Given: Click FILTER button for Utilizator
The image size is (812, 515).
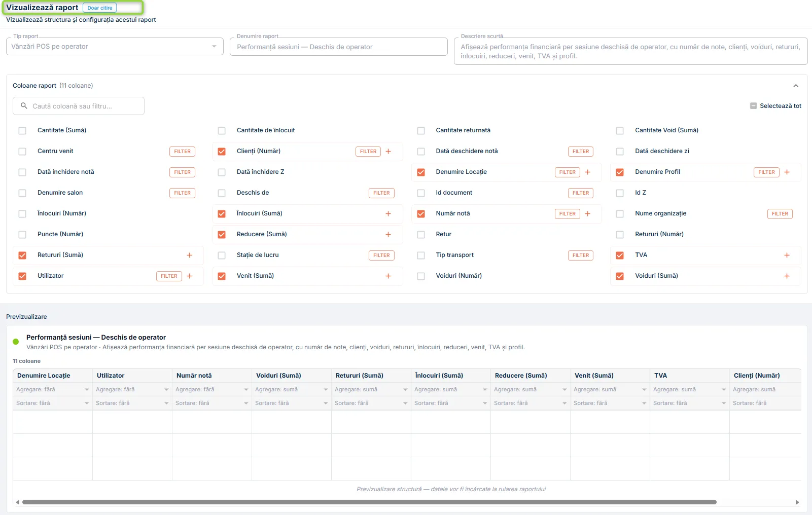Looking at the screenshot, I should pos(169,276).
